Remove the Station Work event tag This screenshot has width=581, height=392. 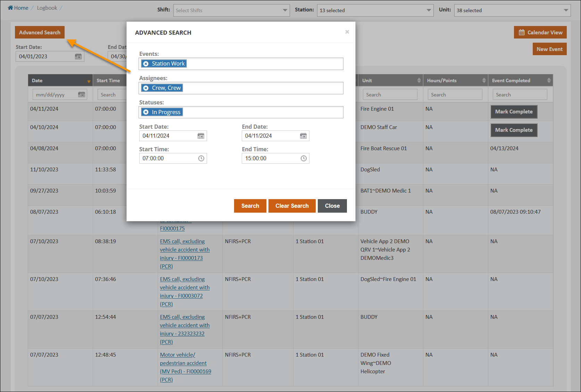[x=146, y=64]
